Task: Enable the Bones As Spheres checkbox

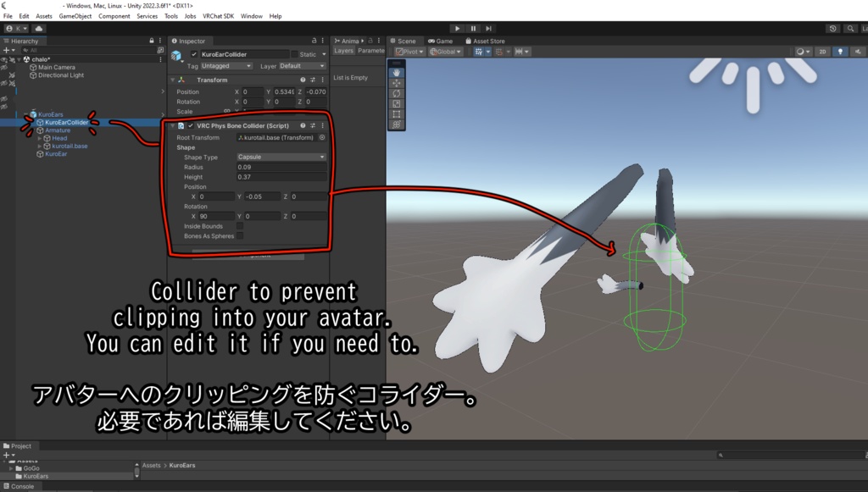Action: point(239,236)
